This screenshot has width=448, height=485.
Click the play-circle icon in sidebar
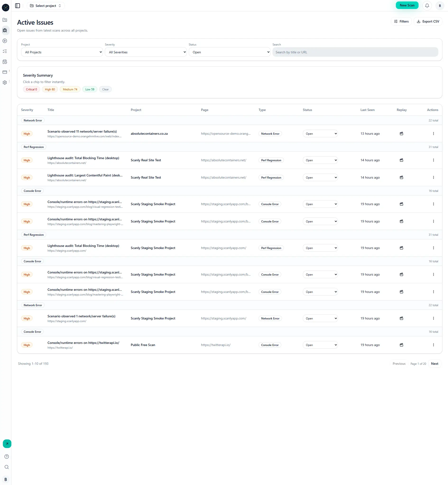tap(5, 41)
